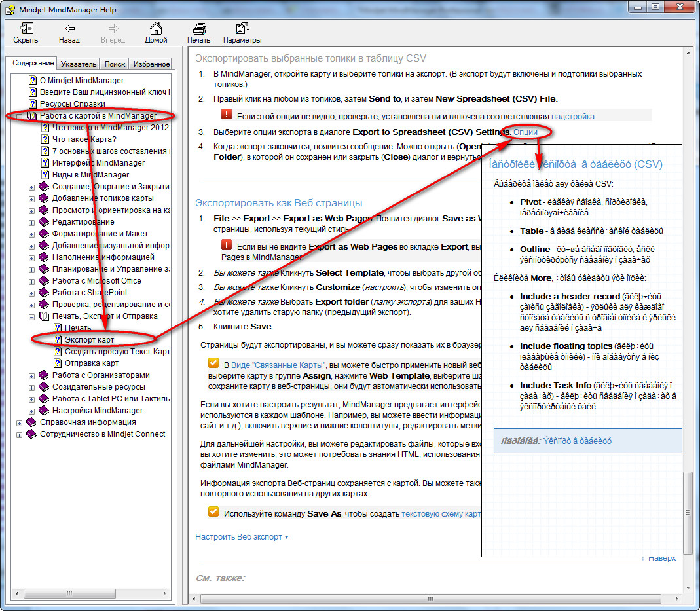Click the Вперед forward arrow icon
The height and width of the screenshot is (611, 700).
(113, 29)
